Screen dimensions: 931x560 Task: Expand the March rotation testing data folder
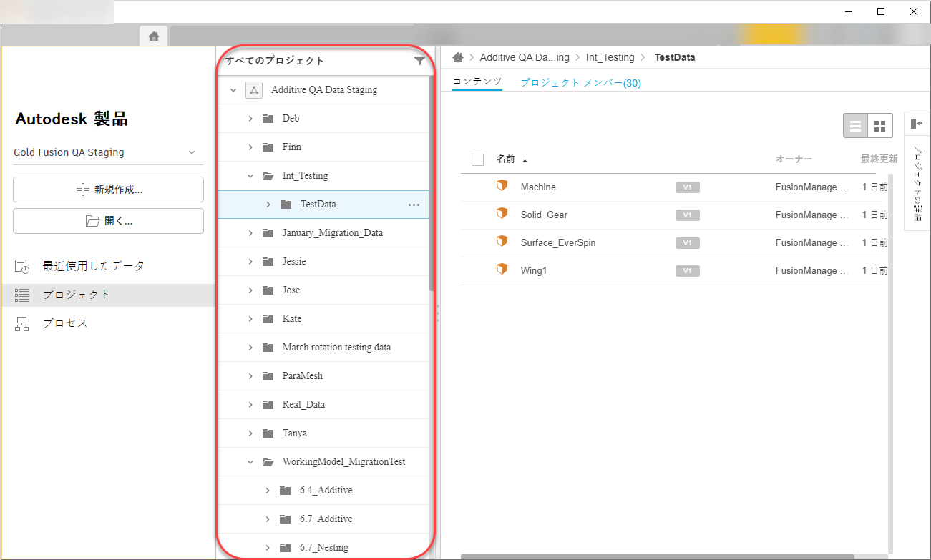coord(250,348)
